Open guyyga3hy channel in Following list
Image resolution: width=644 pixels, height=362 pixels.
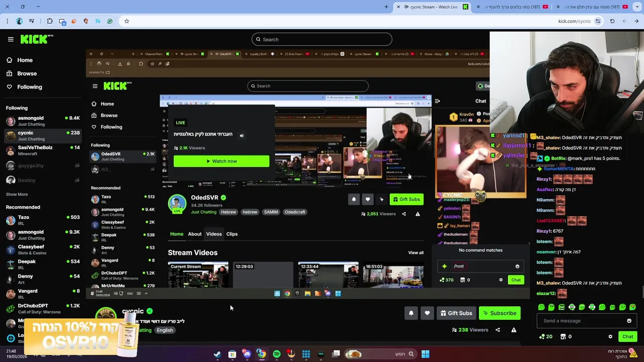click(x=43, y=165)
